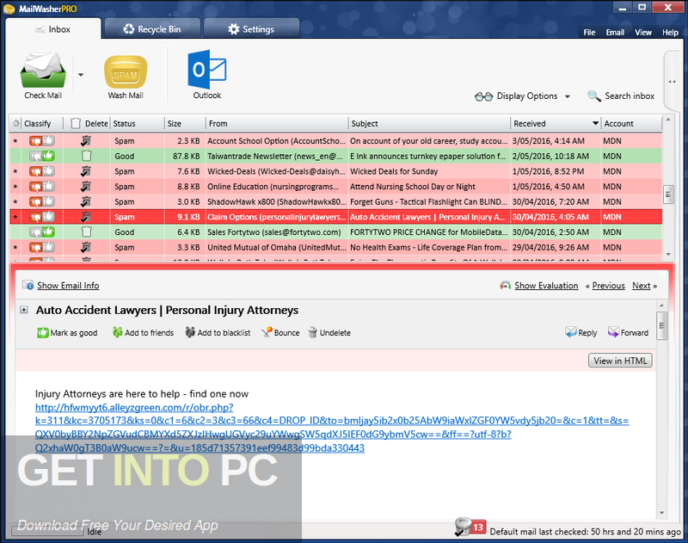The image size is (688, 543).
Task: Select the Inbox tab
Action: (53, 29)
